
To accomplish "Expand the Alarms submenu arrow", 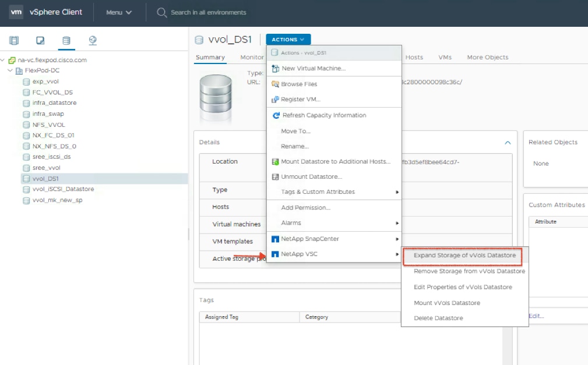I will (397, 224).
